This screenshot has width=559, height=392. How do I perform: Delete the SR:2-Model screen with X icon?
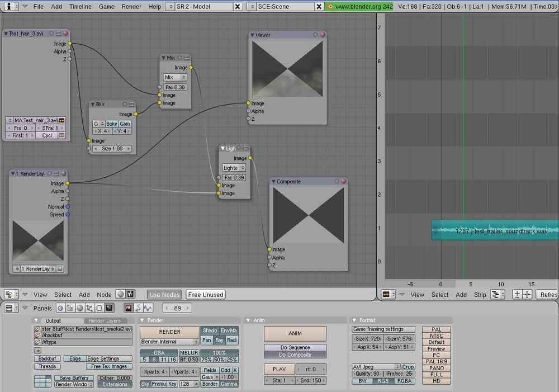pyautogui.click(x=238, y=6)
